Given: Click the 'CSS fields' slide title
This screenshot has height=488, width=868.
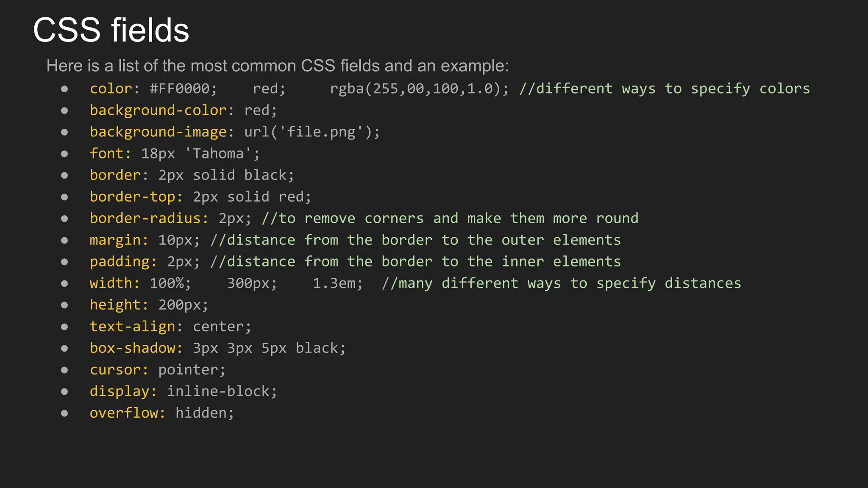Looking at the screenshot, I should (111, 30).
